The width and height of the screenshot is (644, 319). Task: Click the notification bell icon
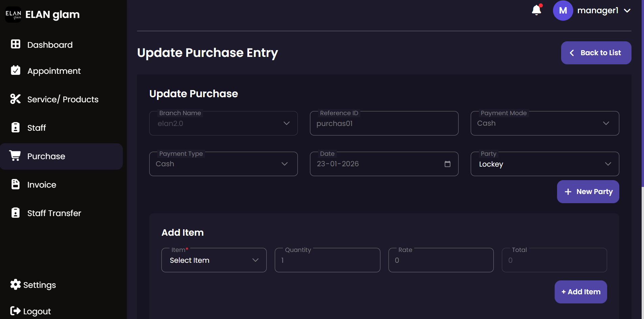point(536,10)
